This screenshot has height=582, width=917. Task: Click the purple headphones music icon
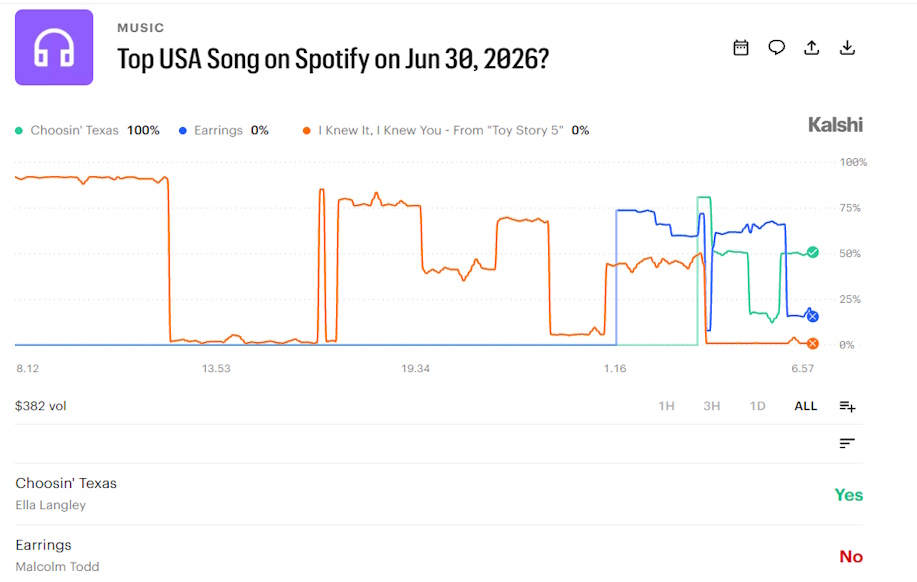(x=54, y=47)
